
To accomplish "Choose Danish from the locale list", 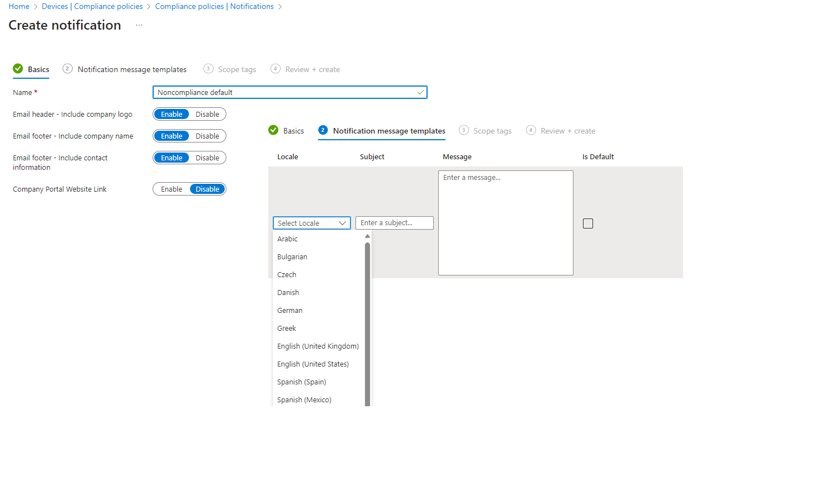I will 319,292.
